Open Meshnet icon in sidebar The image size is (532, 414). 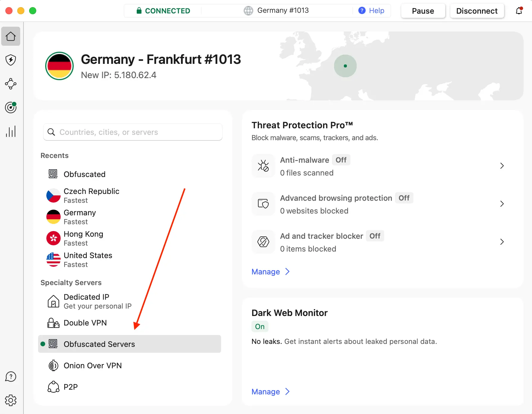[x=11, y=84]
